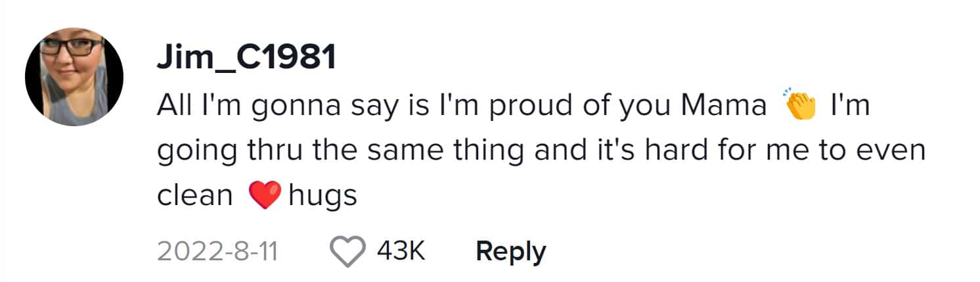The height and width of the screenshot is (282, 980).
Task: Click the word 'hugs' in the comment
Action: pyautogui.click(x=323, y=195)
